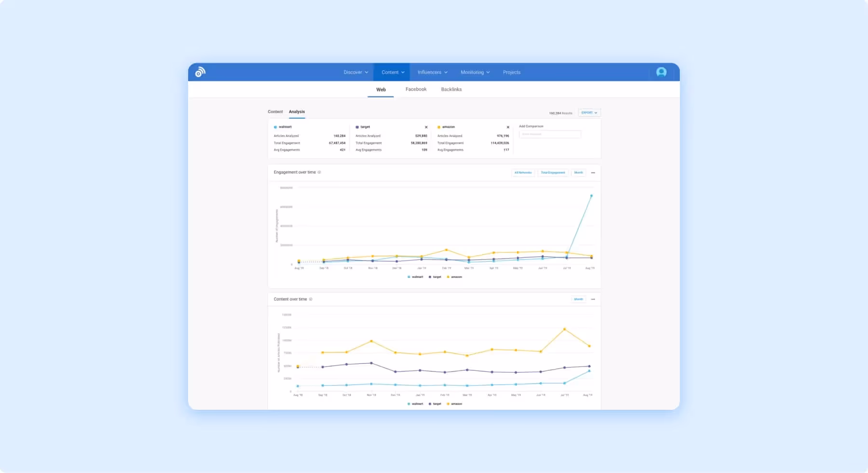Remove the target comparison with its X
The image size is (868, 473).
pyautogui.click(x=426, y=126)
